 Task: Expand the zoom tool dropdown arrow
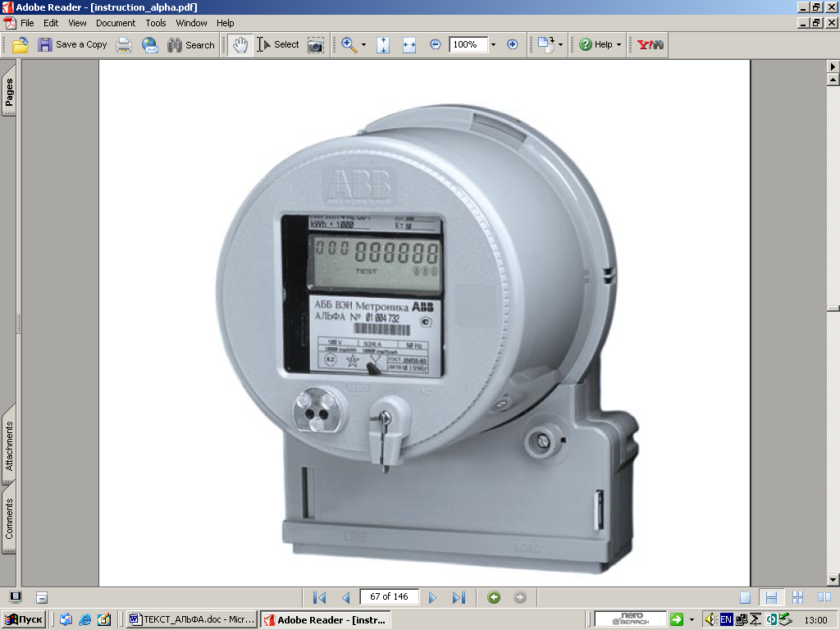click(x=363, y=45)
